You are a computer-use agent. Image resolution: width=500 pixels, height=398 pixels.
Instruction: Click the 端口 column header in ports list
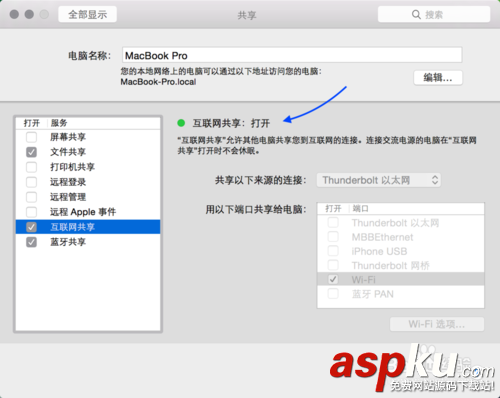pyautogui.click(x=360, y=209)
